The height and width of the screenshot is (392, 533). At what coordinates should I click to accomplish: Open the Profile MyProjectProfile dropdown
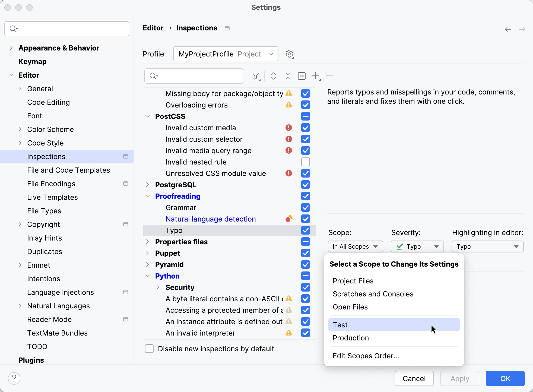tap(226, 54)
